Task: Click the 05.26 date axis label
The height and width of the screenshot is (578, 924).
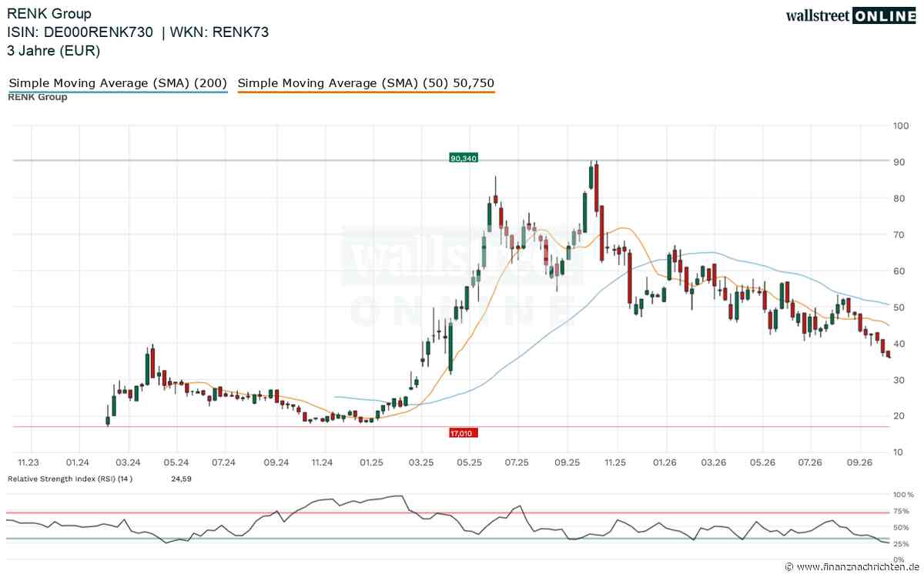Action: click(762, 462)
